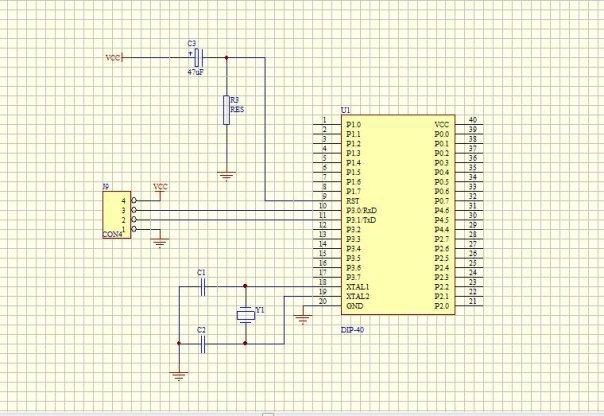Select the J9 CON4 connector
Viewport: 604px width, 416px height.
pyautogui.click(x=117, y=215)
